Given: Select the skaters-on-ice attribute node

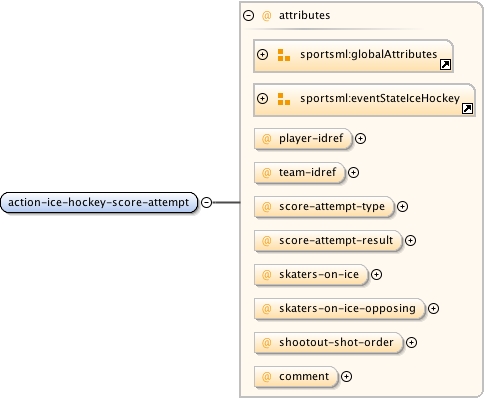Looking at the screenshot, I should click(x=311, y=274).
